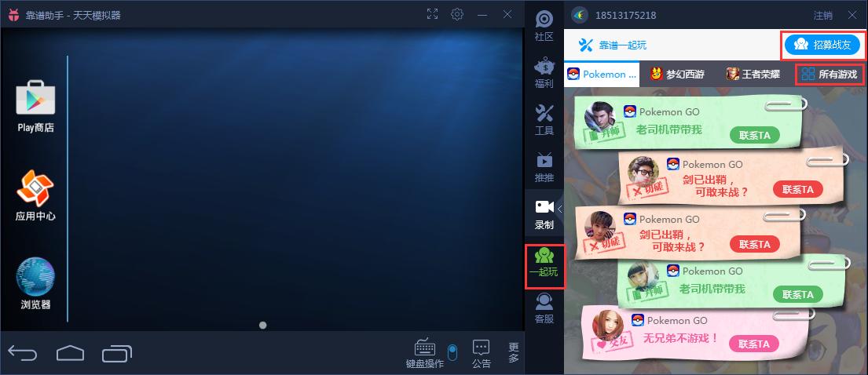The height and width of the screenshot is (375, 868).
Task: Click the home screen page indicator dot
Action: pos(262,325)
